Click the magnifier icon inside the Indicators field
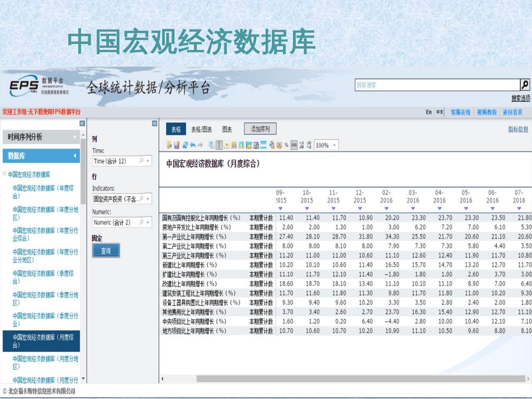 [141, 199]
